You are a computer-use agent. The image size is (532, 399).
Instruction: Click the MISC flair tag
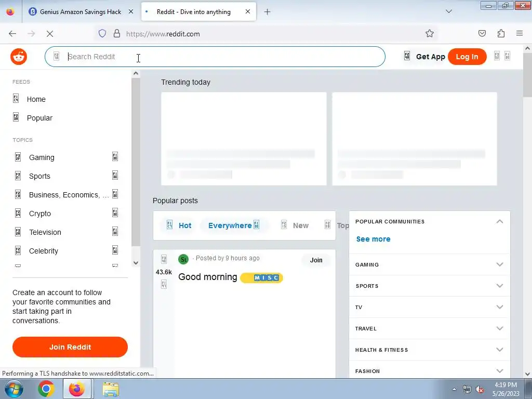262,277
